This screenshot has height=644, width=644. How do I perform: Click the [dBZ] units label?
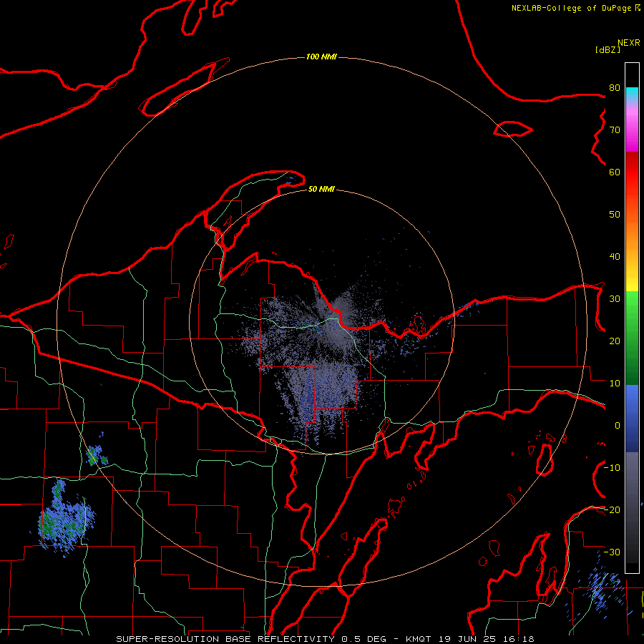point(608,49)
